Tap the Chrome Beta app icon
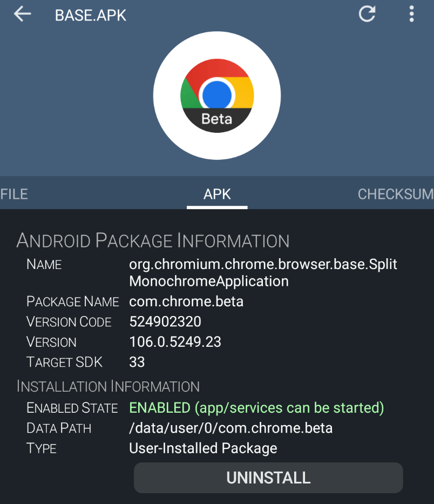 point(217,96)
